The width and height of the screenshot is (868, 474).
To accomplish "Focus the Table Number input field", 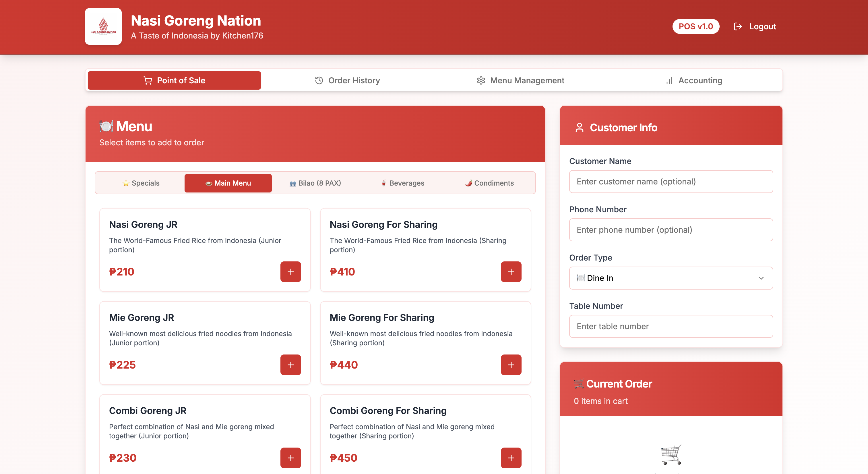I will 671,326.
